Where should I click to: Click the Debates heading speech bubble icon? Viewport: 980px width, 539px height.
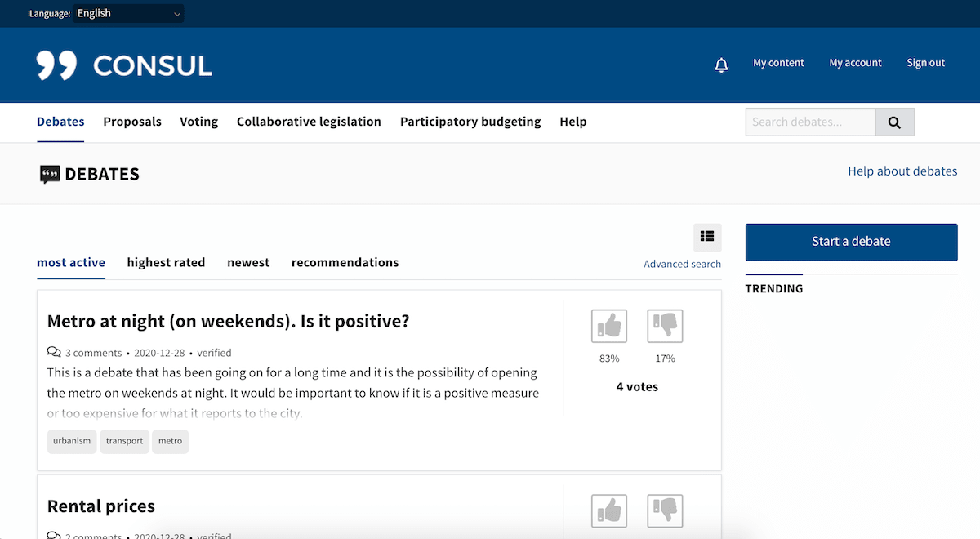coord(50,174)
